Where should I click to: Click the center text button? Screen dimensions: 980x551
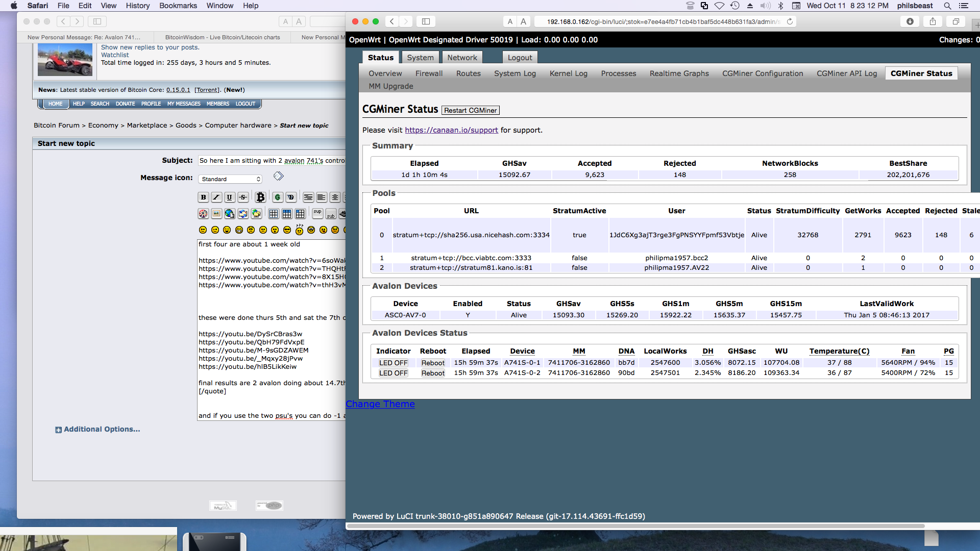(x=334, y=197)
